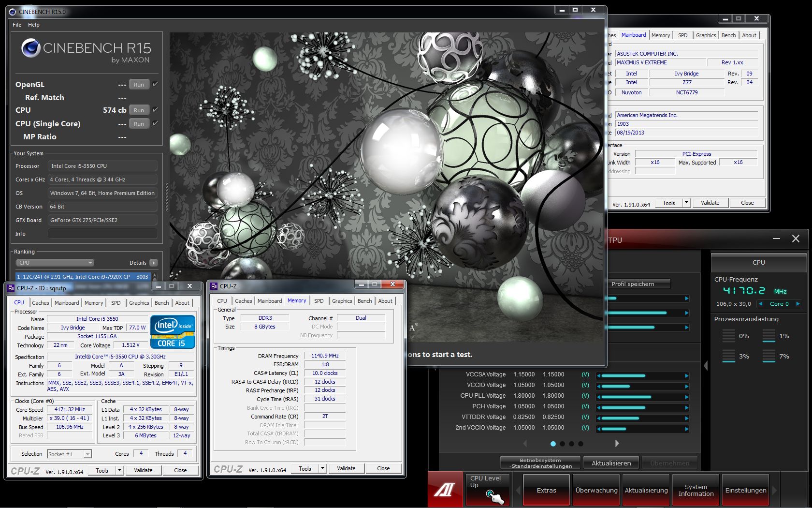This screenshot has height=508, width=812.
Task: Click Validate in Memory CPU-Z window
Action: (346, 468)
